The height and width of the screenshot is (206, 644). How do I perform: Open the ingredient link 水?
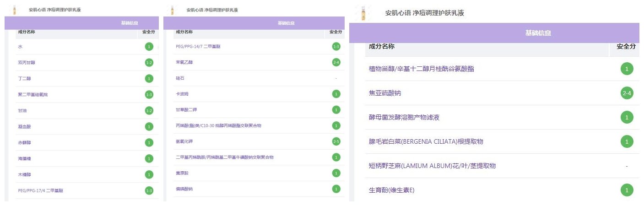pos(20,47)
